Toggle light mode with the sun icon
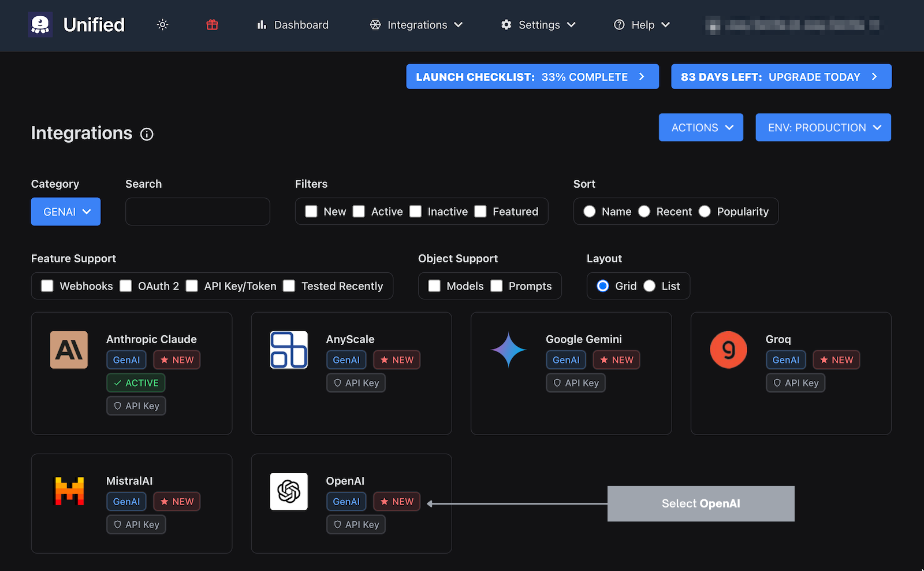The width and height of the screenshot is (924, 571). pos(162,25)
